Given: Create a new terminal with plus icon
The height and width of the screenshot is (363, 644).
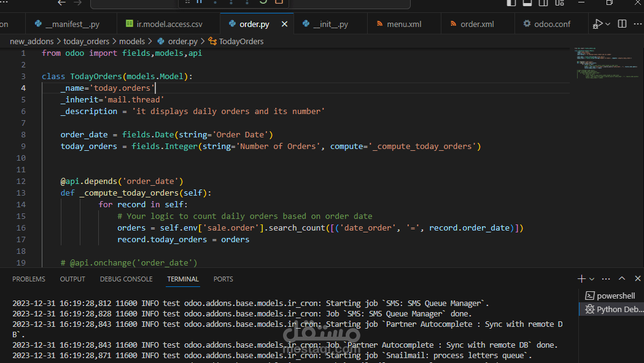Looking at the screenshot, I should [x=581, y=279].
